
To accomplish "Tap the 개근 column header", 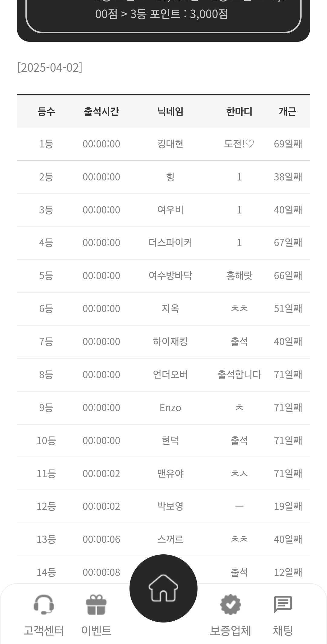I will pyautogui.click(x=288, y=111).
